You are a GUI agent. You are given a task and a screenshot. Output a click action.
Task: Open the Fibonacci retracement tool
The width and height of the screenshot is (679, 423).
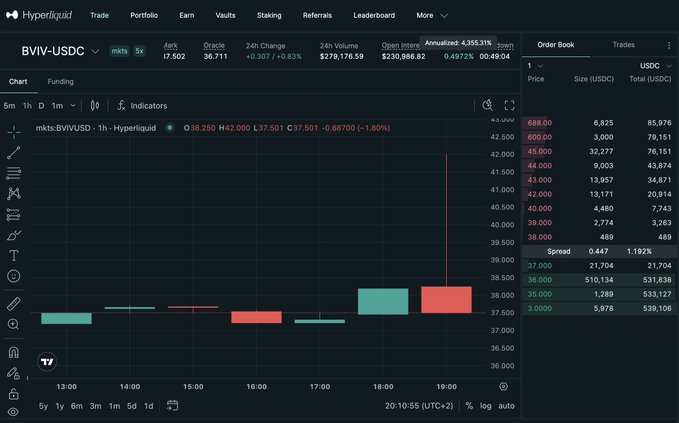pos(14,173)
